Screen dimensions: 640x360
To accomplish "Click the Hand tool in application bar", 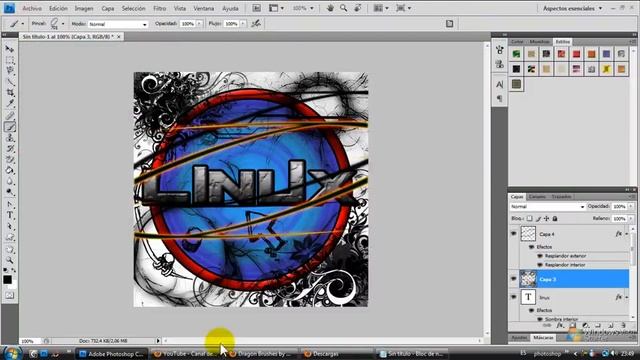I will pyautogui.click(x=330, y=8).
